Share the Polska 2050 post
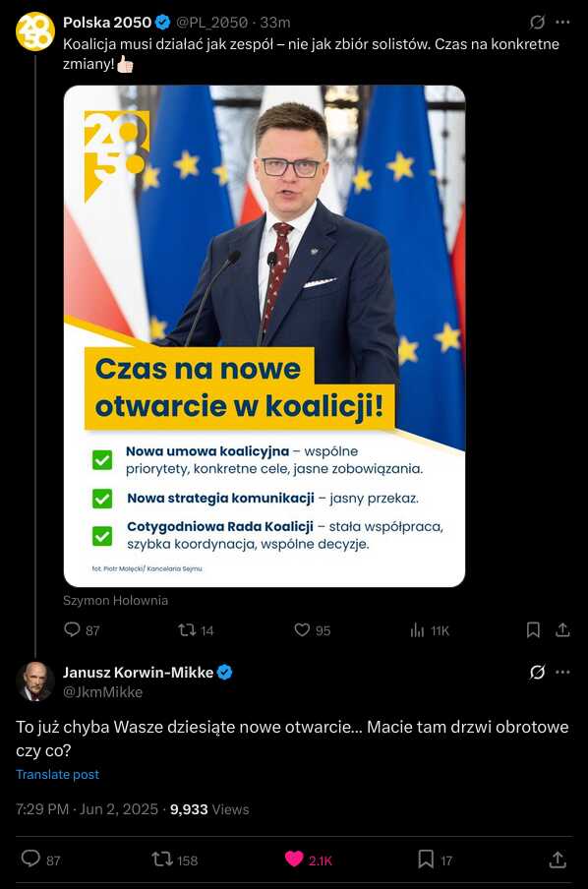588x889 pixels. pyautogui.click(x=562, y=630)
